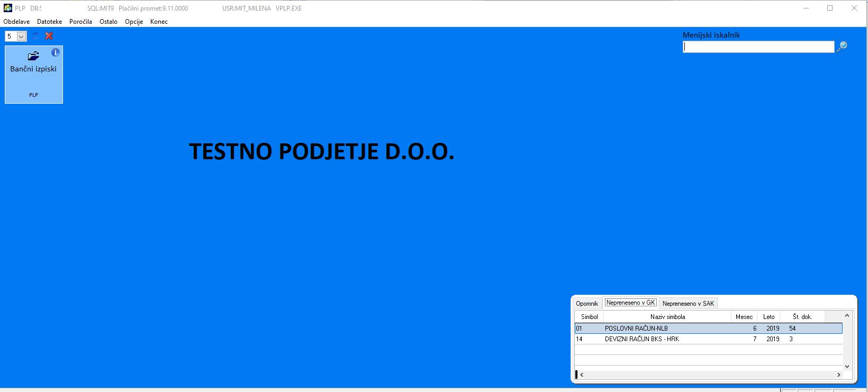Open the Poročila menu
Image resolution: width=868 pixels, height=392 pixels.
80,22
